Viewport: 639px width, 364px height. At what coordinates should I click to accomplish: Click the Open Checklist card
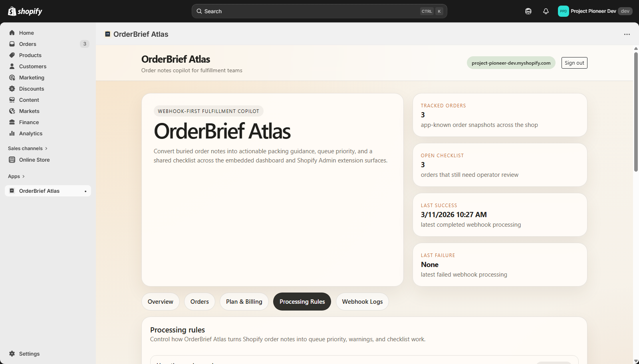tap(500, 165)
